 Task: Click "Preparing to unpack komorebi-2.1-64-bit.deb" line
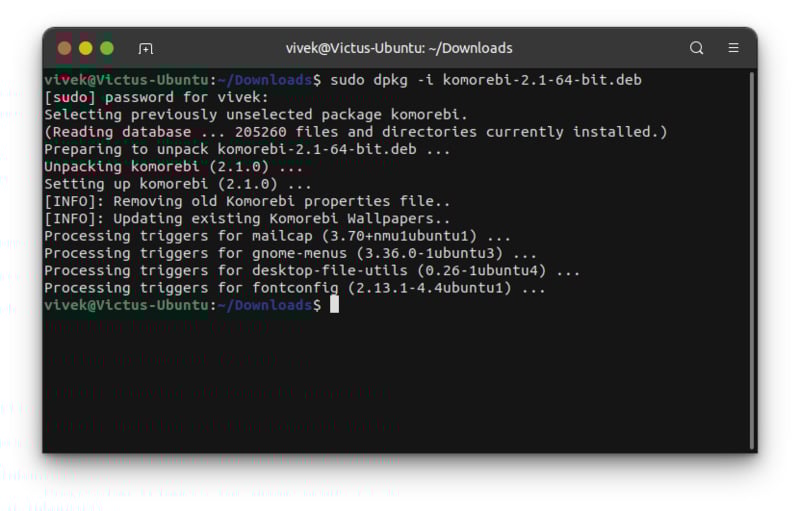(247, 149)
